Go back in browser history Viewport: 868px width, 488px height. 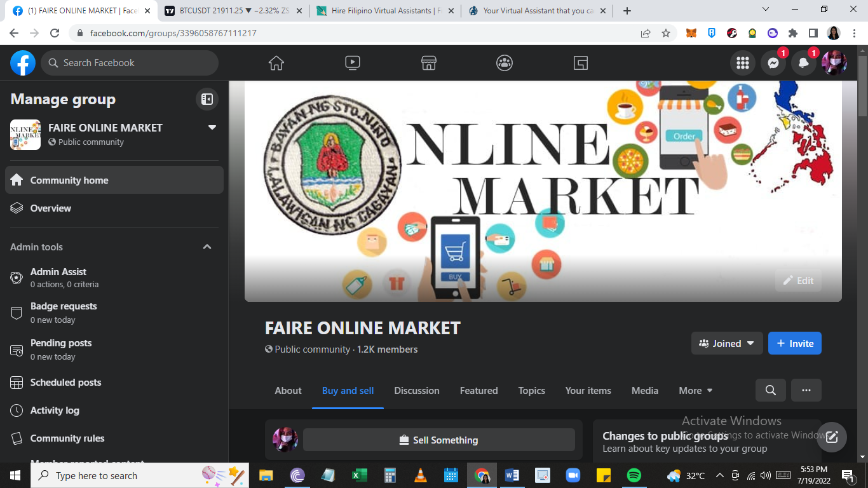(14, 33)
